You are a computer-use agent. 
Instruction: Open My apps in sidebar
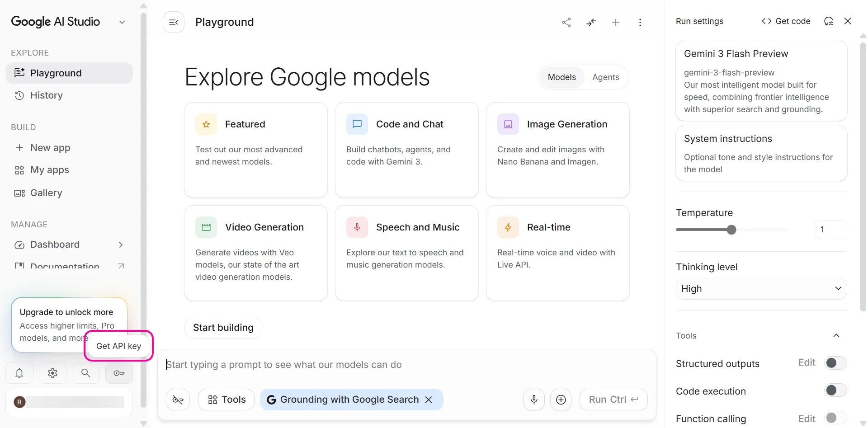(69, 170)
